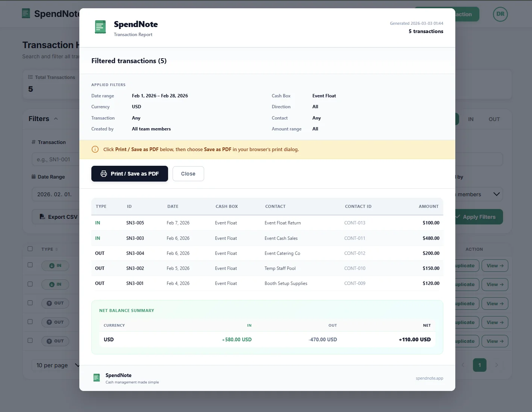Screen dimensions: 532x412
Task: Click the CSV file icon on Export CSV
Action: click(x=42, y=217)
